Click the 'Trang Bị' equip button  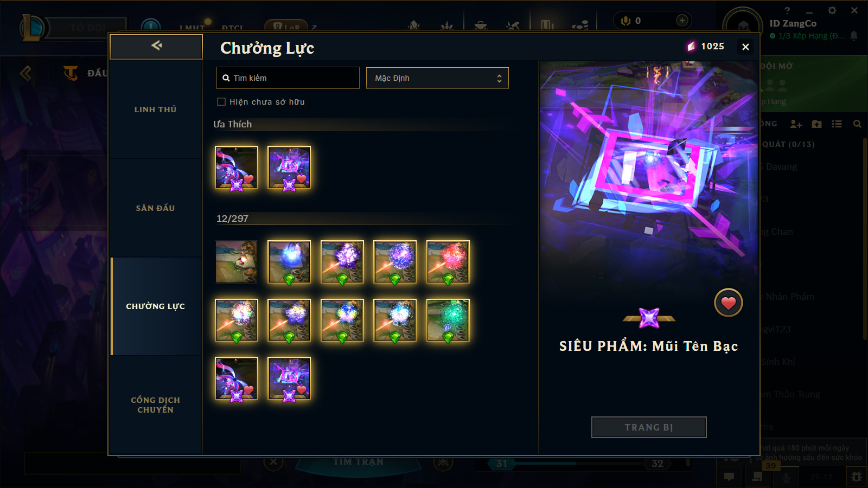coord(649,427)
